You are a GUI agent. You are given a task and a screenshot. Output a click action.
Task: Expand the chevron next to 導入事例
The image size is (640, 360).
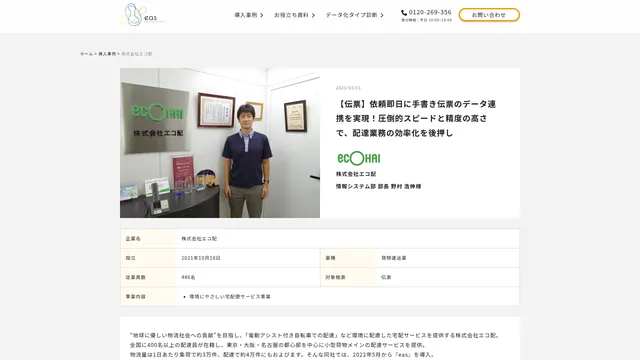click(x=262, y=16)
